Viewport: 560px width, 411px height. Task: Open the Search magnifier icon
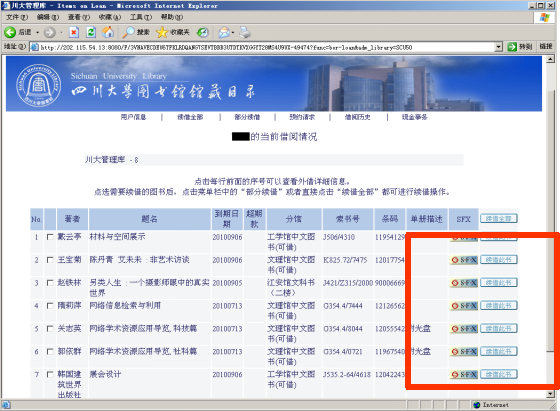[x=128, y=32]
